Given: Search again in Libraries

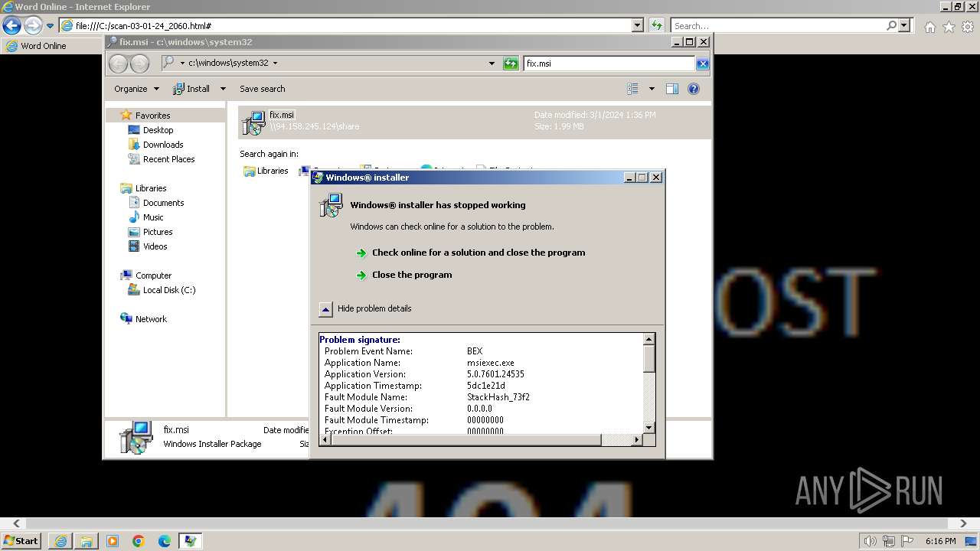Looking at the screenshot, I should [x=266, y=171].
